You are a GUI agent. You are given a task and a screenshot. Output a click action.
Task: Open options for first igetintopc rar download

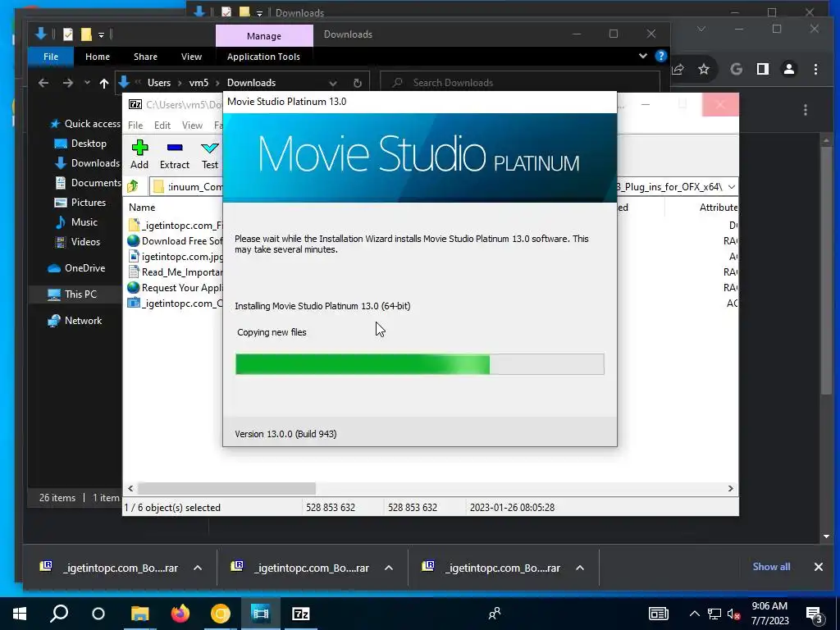pos(198,568)
